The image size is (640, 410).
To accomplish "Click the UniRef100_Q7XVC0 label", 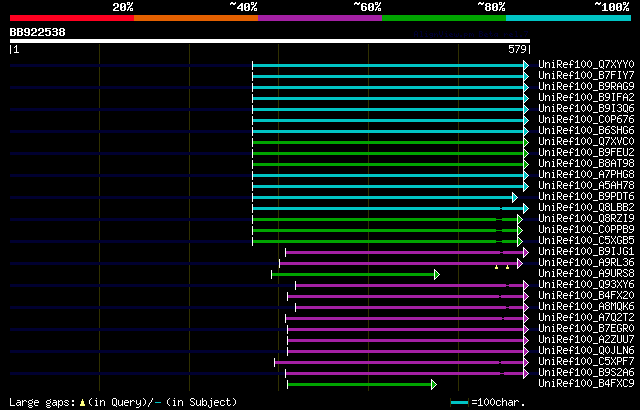I will 586,142.
